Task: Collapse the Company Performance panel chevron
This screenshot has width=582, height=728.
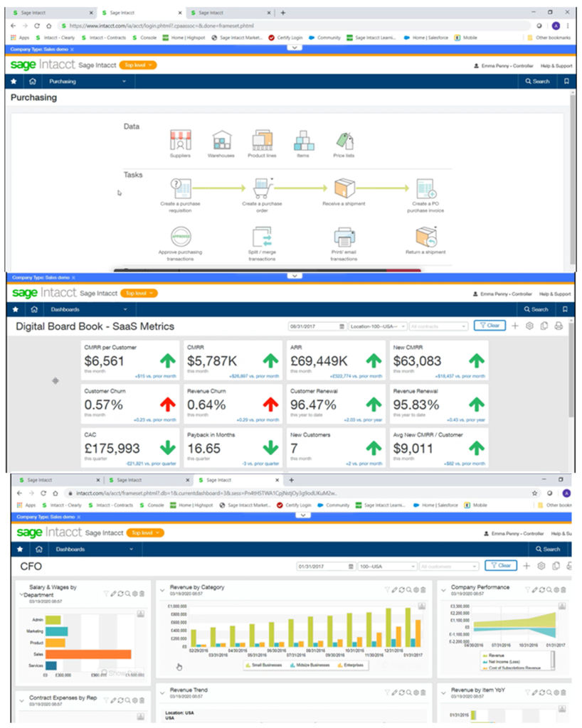Action: coord(443,590)
